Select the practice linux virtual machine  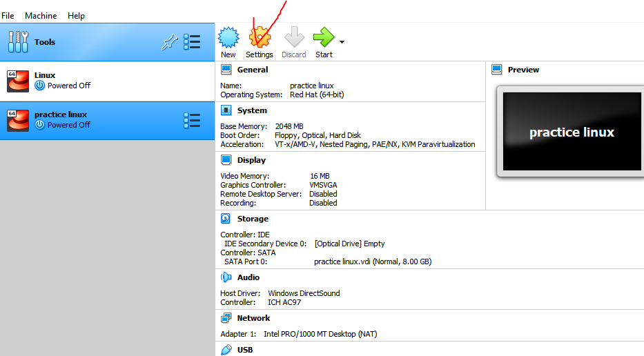point(107,121)
